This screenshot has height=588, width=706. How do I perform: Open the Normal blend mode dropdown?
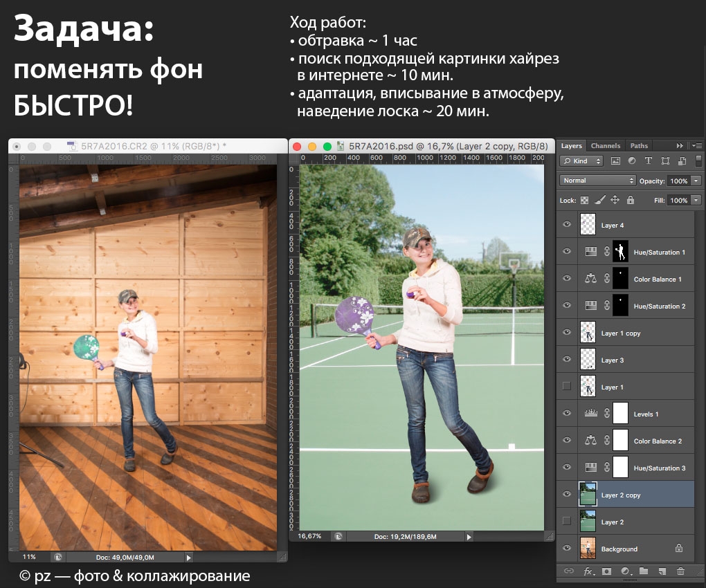click(x=598, y=181)
